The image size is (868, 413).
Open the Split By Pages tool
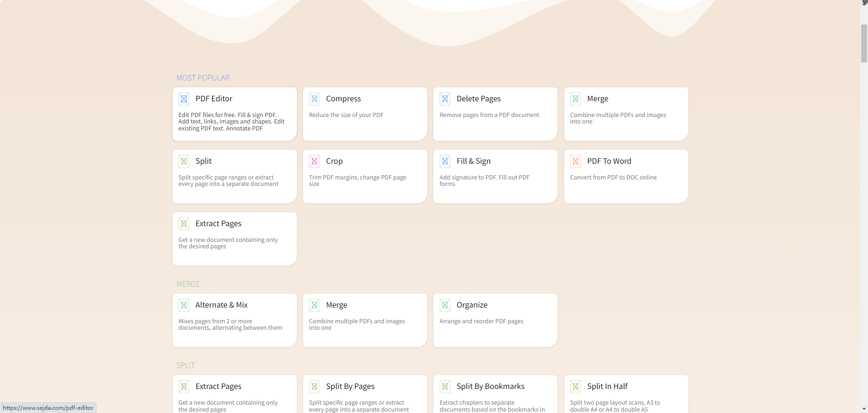tap(350, 386)
